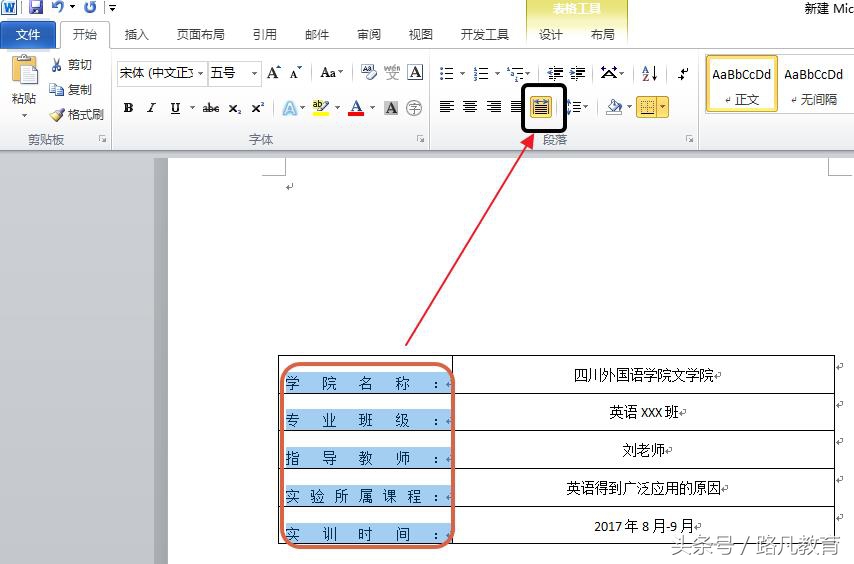The height and width of the screenshot is (564, 854).
Task: Toggle Superscript formatting
Action: (x=257, y=108)
